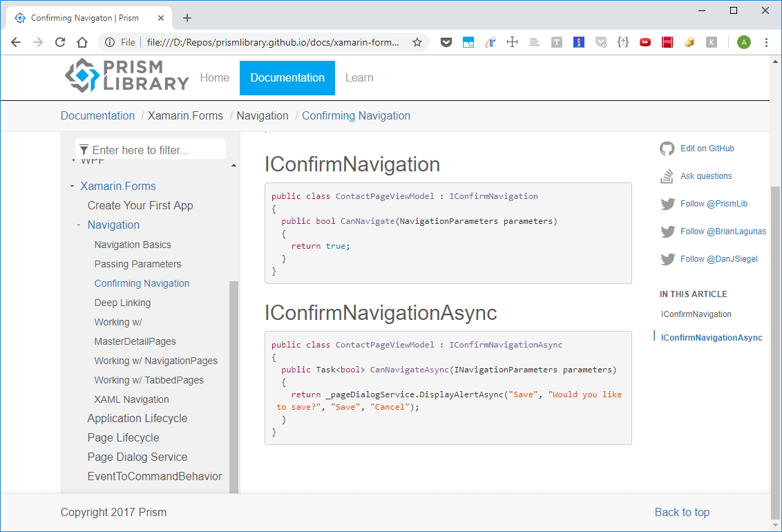Click Confirming Navigation breadcrumb link
Screen dimensions: 782x532
coord(356,115)
